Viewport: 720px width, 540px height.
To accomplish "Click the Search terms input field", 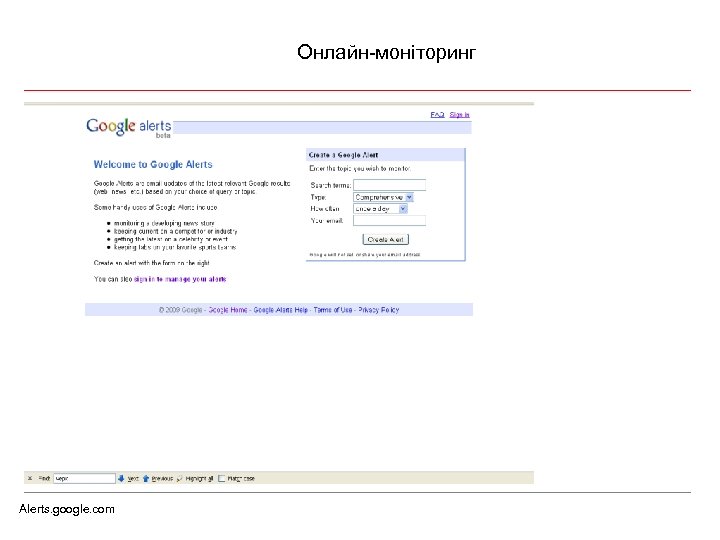I will coord(389,185).
